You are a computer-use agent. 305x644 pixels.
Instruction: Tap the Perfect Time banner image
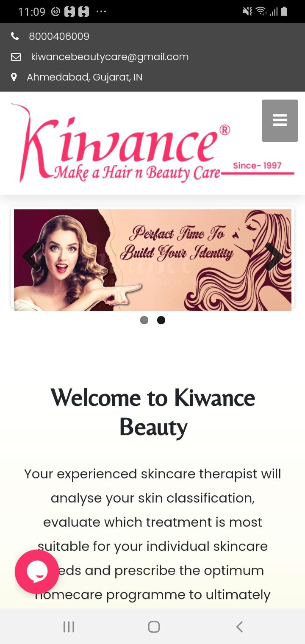click(152, 260)
